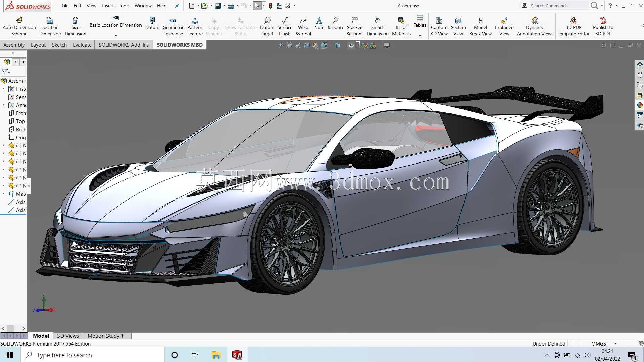Viewport: 644px width, 362px height.
Task: Open the Appearances task pane tab
Action: [640, 105]
